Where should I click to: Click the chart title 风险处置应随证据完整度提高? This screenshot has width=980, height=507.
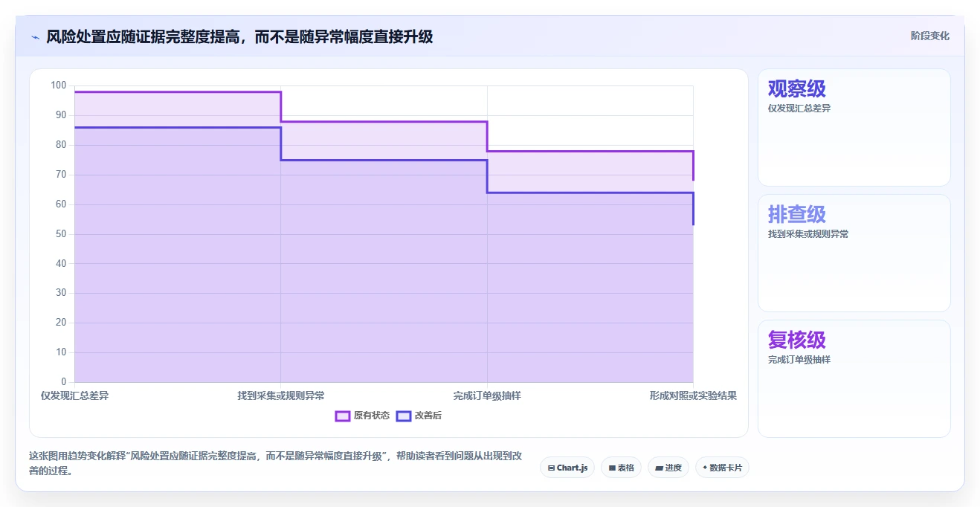[239, 36]
